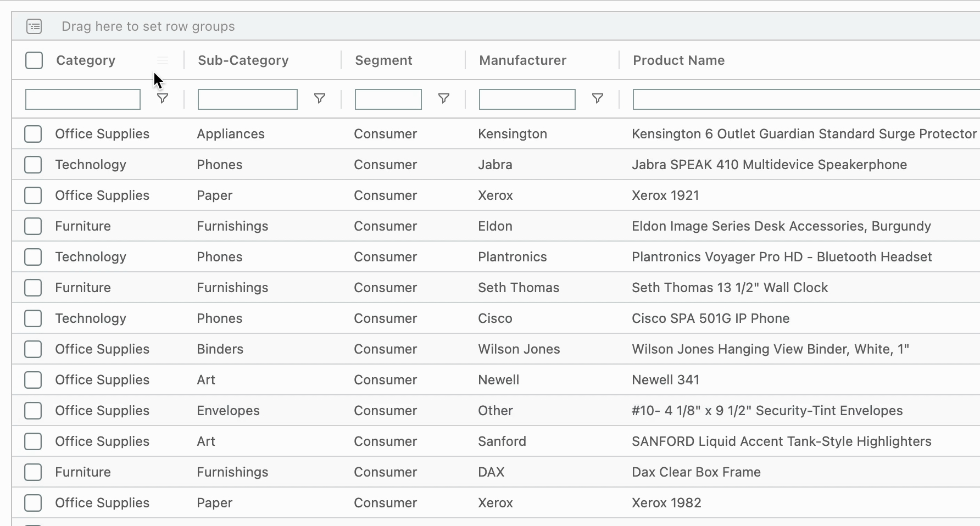Click the Seth Thomas manufacturer cell
This screenshot has width=980, height=526.
(x=519, y=288)
